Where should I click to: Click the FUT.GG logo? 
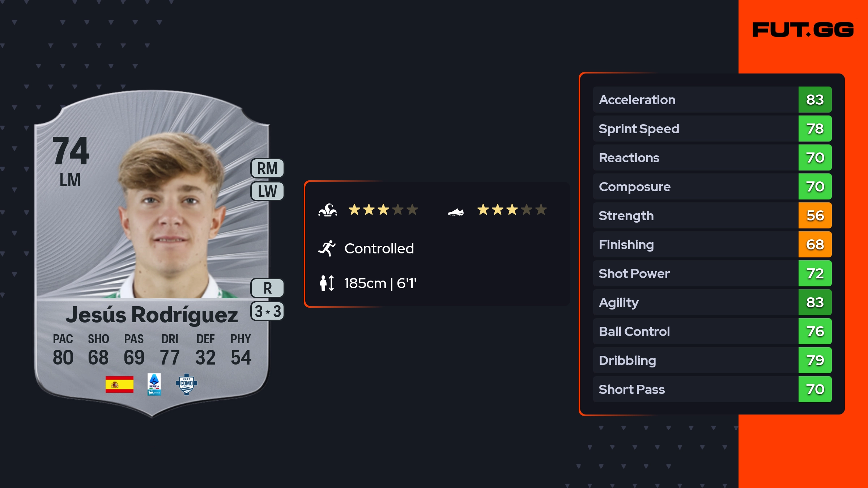click(803, 30)
